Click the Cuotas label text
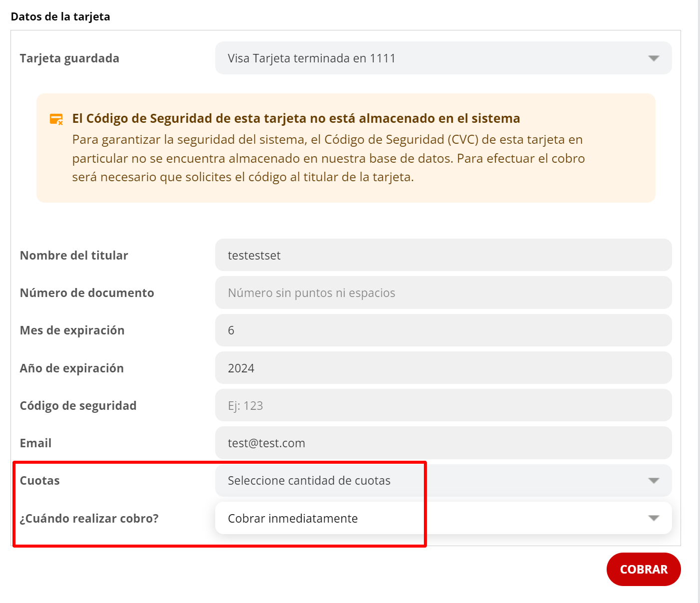700x603 pixels. click(x=40, y=481)
